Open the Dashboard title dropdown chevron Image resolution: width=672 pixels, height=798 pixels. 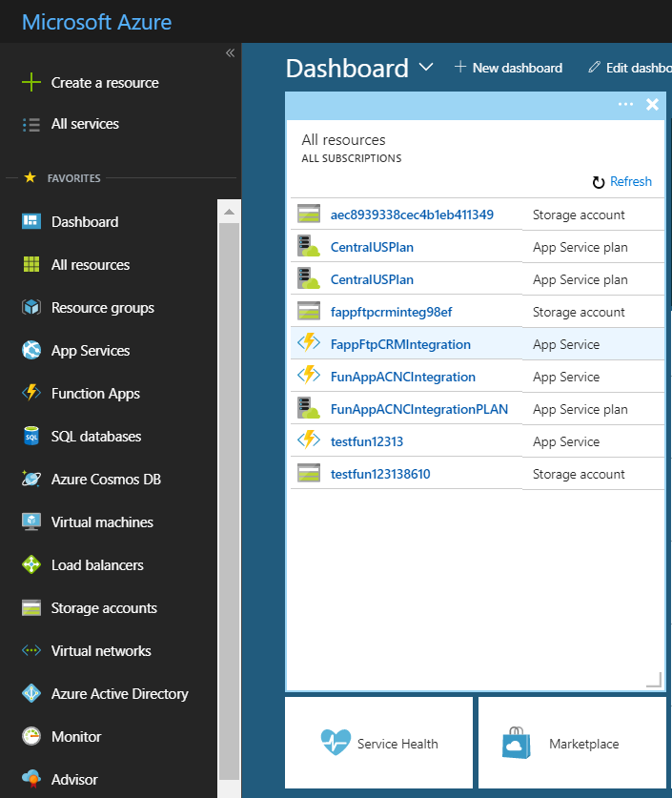coord(426,67)
